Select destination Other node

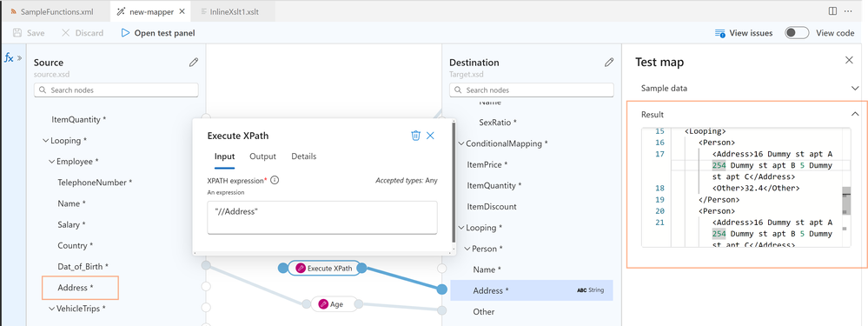click(x=484, y=312)
